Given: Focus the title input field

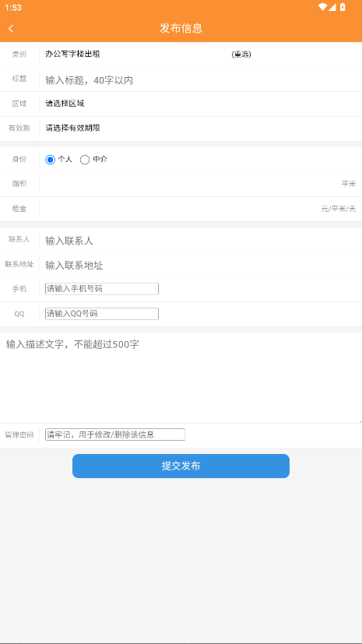Looking at the screenshot, I should (200, 80).
